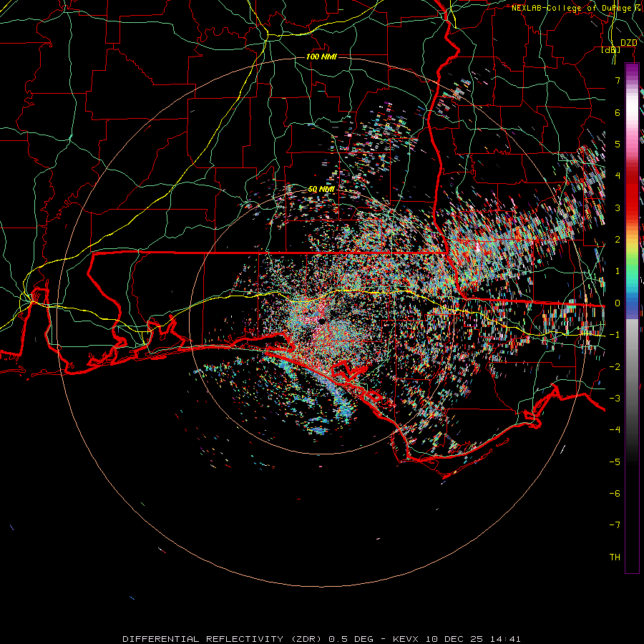Screen dimensions: 644x644
Task: Click the -4 dB value on the color scale
Action: pos(615,430)
